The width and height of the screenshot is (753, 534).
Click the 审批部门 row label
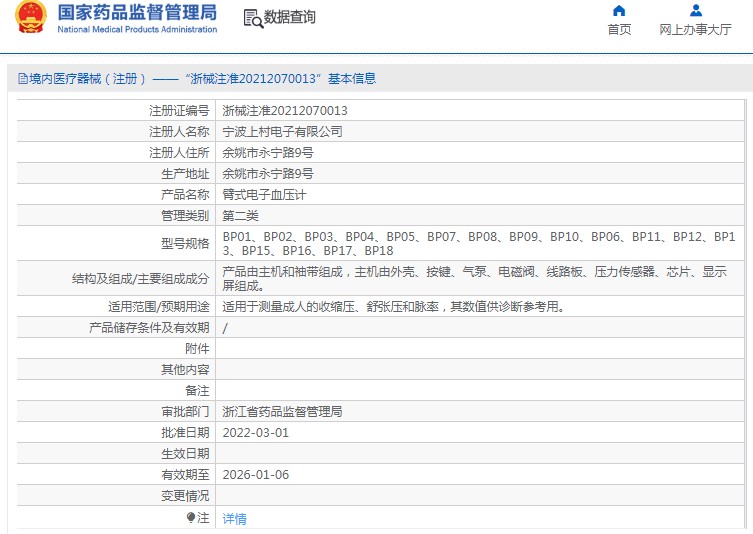(x=185, y=412)
